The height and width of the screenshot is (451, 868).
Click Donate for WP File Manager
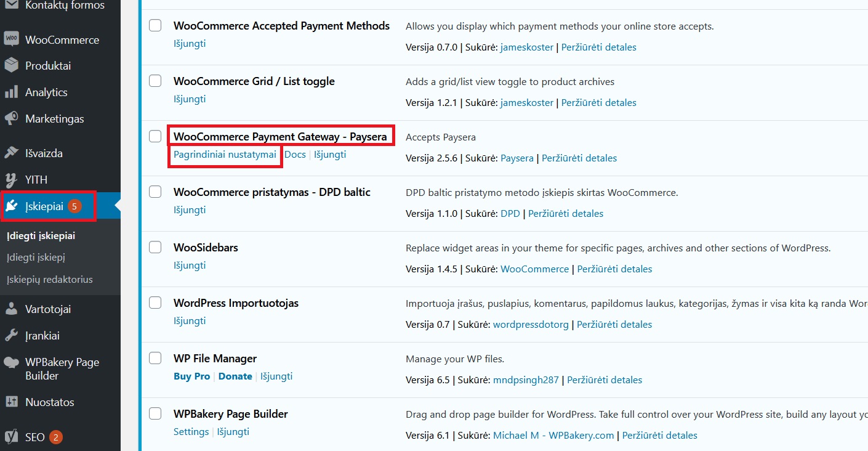click(235, 376)
